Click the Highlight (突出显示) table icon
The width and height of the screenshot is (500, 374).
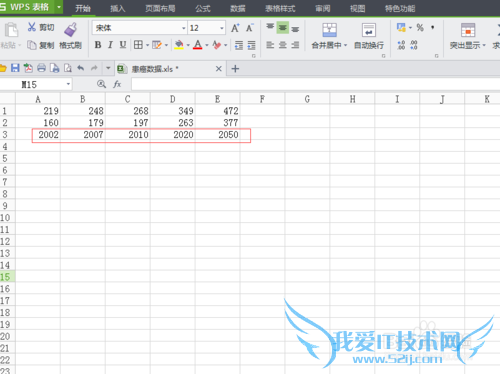coord(468,30)
